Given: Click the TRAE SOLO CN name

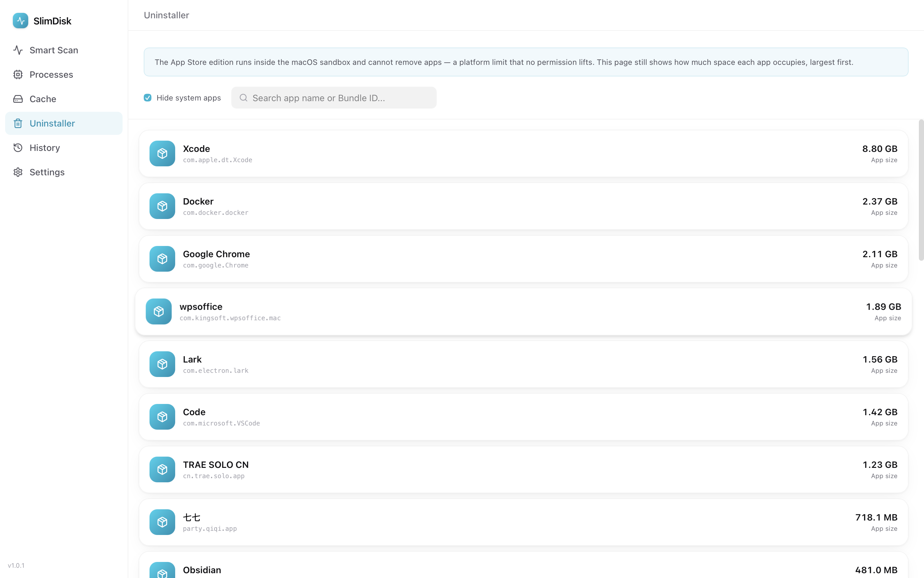Looking at the screenshot, I should pos(216,465).
